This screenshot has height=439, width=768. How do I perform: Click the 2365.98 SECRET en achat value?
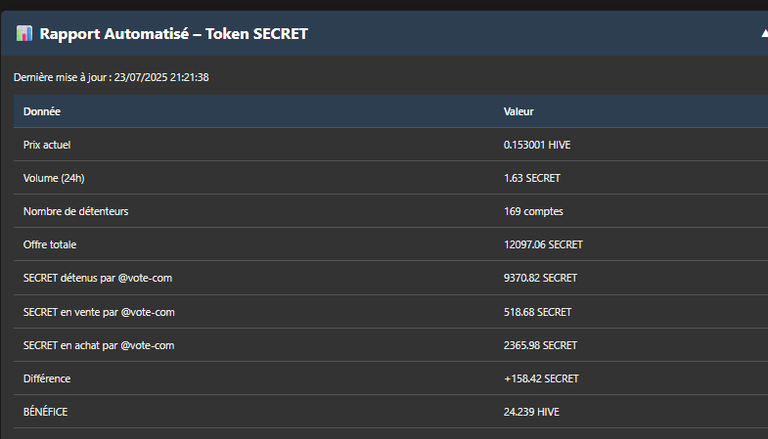click(x=540, y=345)
